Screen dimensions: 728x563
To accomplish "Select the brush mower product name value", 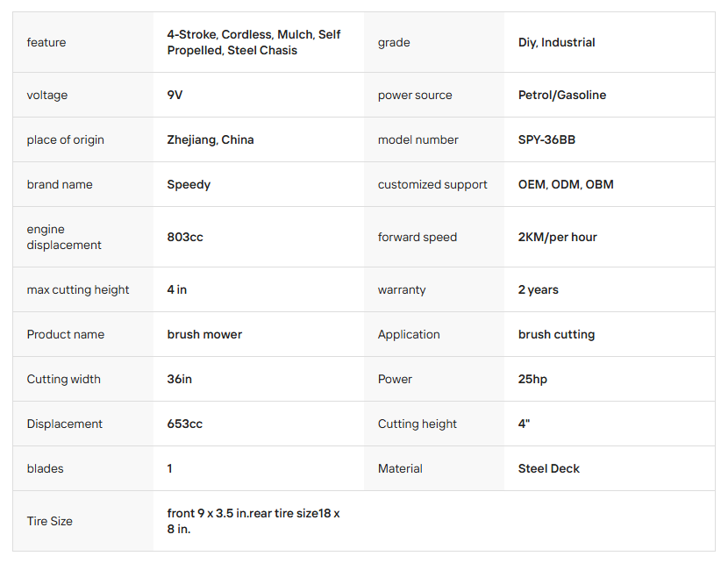I will [204, 334].
